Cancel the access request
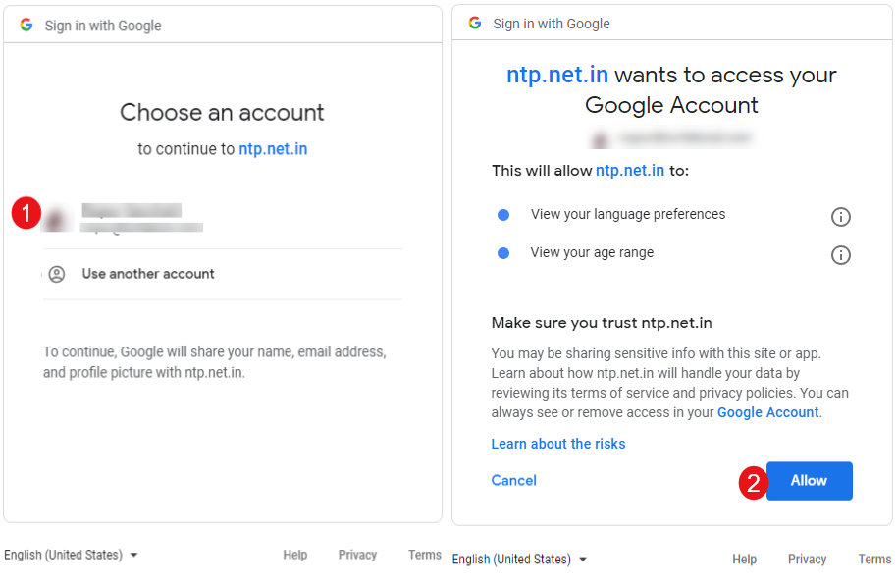Image resolution: width=896 pixels, height=588 pixels. click(513, 481)
